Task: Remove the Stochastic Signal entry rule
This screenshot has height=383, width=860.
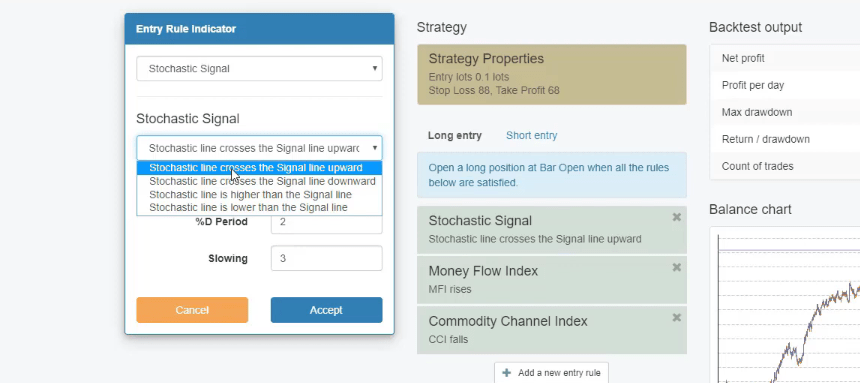Action: 676,217
